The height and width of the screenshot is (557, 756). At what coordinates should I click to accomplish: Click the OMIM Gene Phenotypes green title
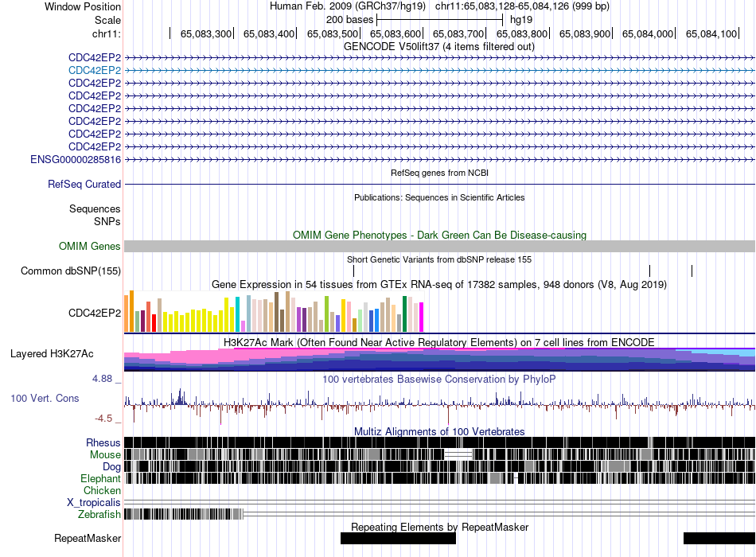(x=440, y=236)
